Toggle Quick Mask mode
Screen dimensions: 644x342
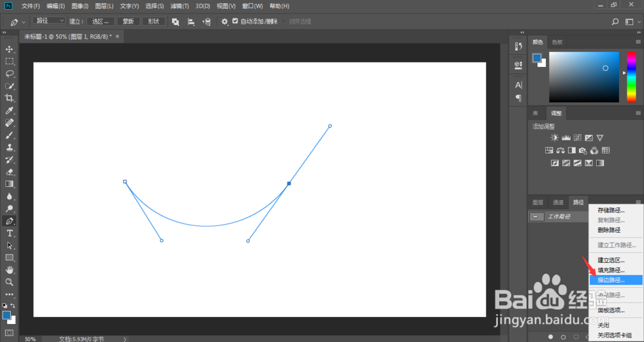tap(9, 332)
